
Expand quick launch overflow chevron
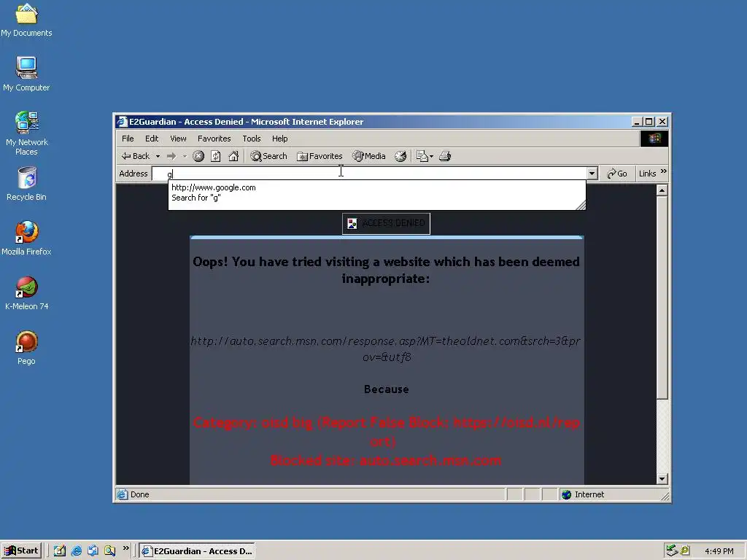pyautogui.click(x=125, y=548)
